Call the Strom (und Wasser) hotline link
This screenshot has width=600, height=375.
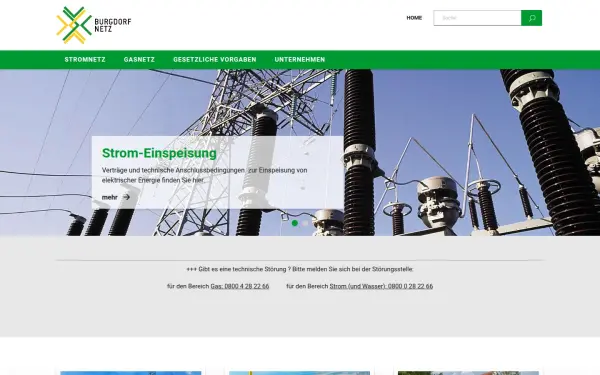pos(381,286)
